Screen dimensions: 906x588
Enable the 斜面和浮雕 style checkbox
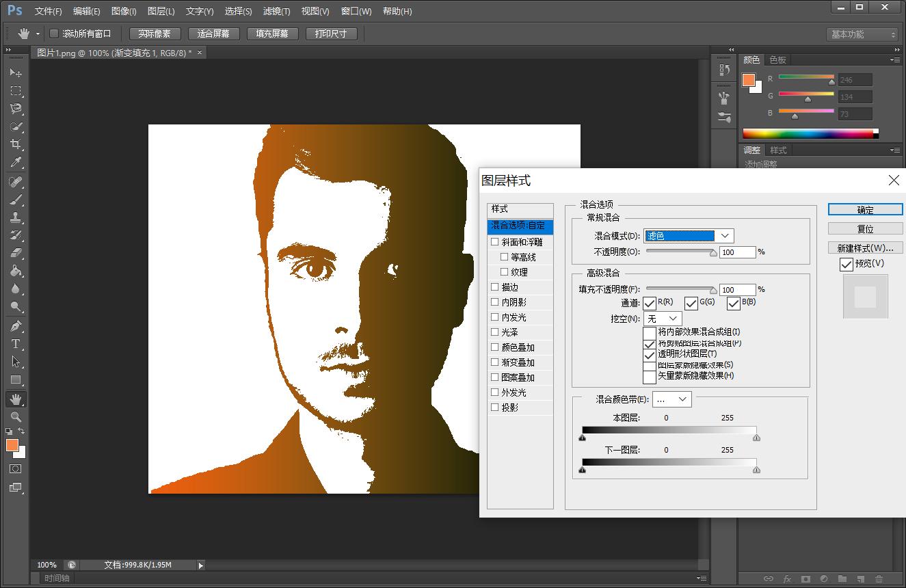pyautogui.click(x=495, y=242)
